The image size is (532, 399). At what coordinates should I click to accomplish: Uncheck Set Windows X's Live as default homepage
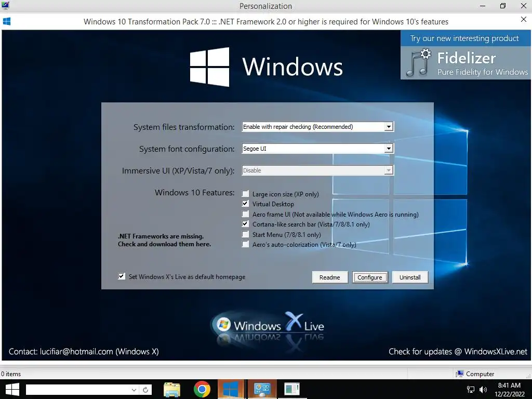(122, 276)
